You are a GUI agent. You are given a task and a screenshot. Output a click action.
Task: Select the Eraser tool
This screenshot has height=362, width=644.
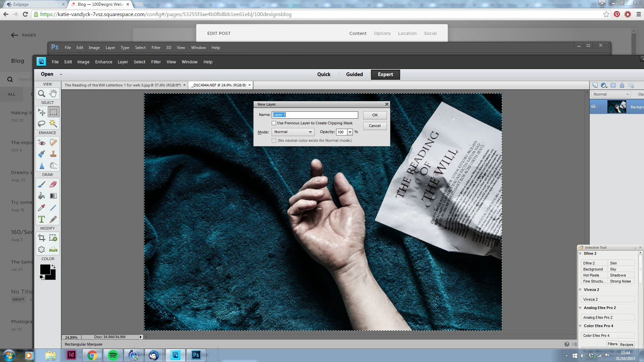pyautogui.click(x=53, y=184)
